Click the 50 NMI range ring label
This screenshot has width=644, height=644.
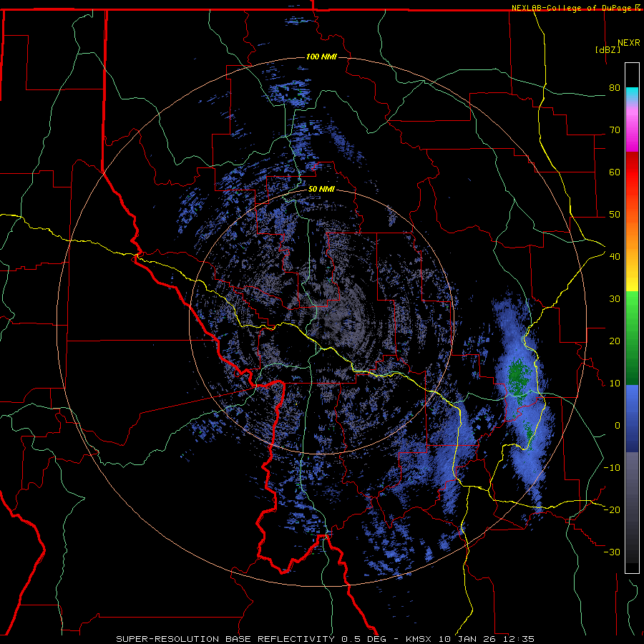[x=321, y=190]
